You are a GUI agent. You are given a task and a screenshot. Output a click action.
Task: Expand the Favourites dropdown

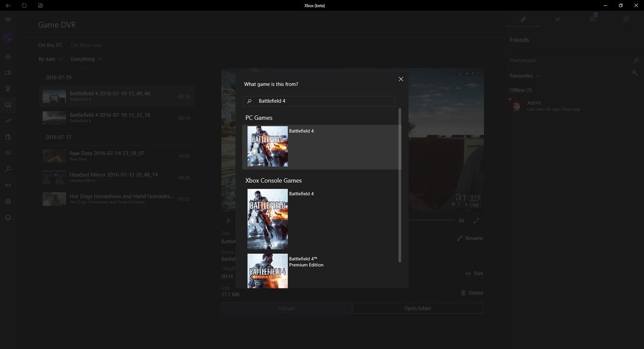click(525, 76)
